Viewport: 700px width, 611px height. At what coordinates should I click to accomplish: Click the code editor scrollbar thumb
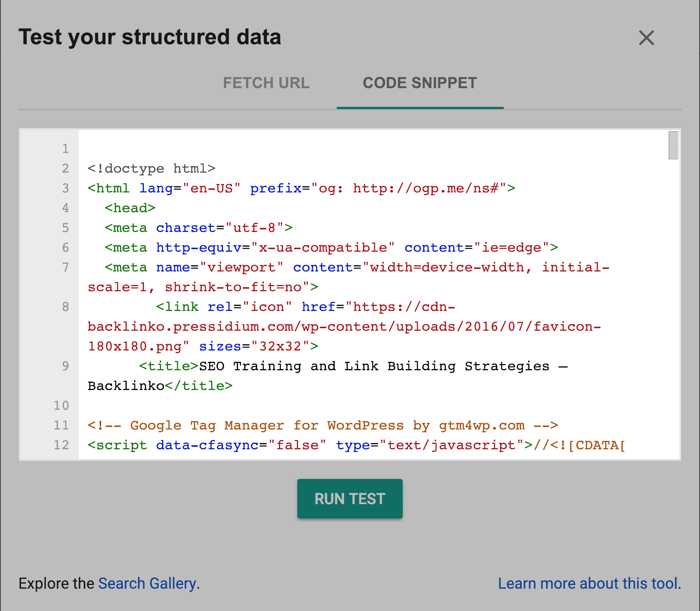click(x=673, y=145)
